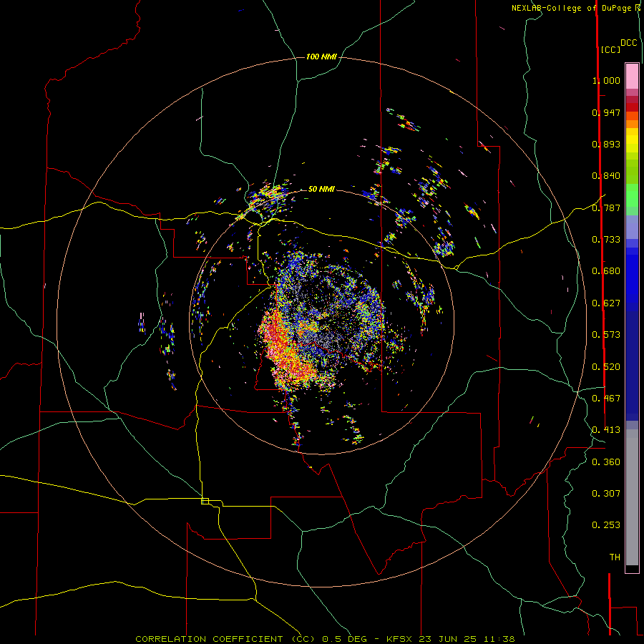Click the 0.627 scale value

(606, 303)
